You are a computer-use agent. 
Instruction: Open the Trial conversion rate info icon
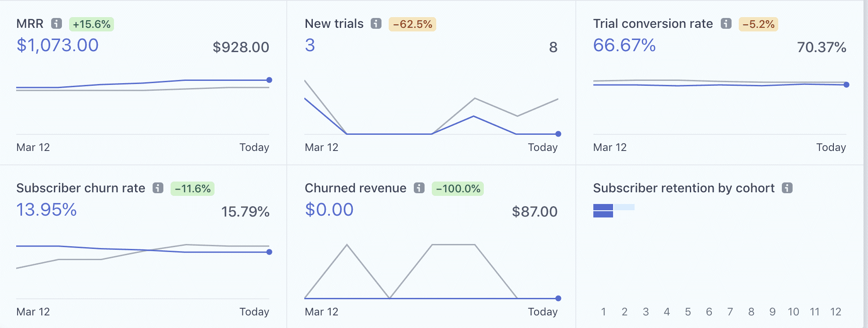point(727,24)
